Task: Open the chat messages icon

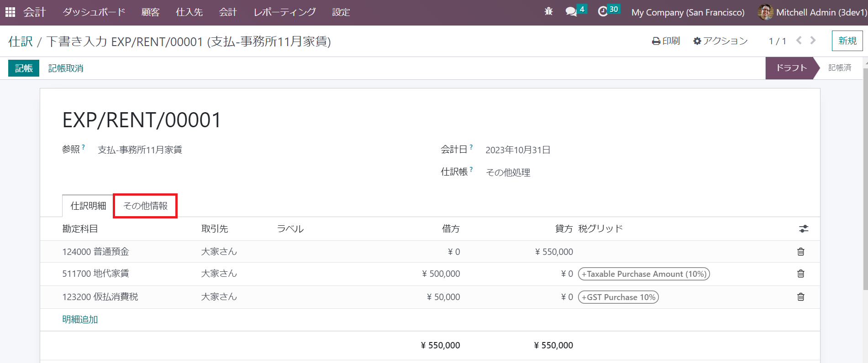Action: coord(571,12)
